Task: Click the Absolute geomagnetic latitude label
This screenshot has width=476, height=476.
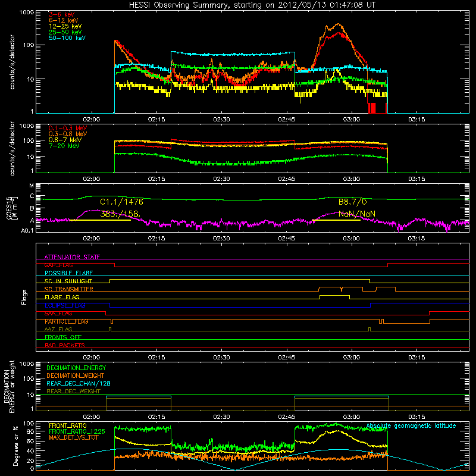Action: [411, 425]
